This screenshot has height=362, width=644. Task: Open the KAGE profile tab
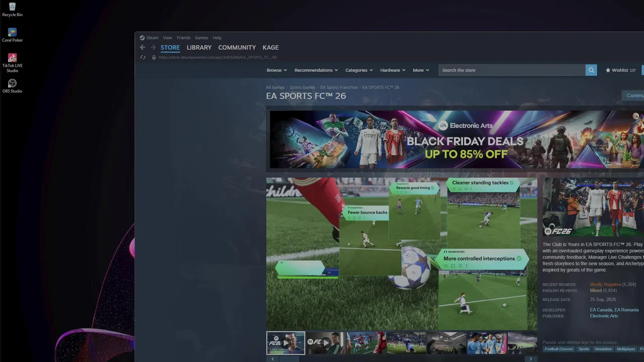[x=271, y=48]
